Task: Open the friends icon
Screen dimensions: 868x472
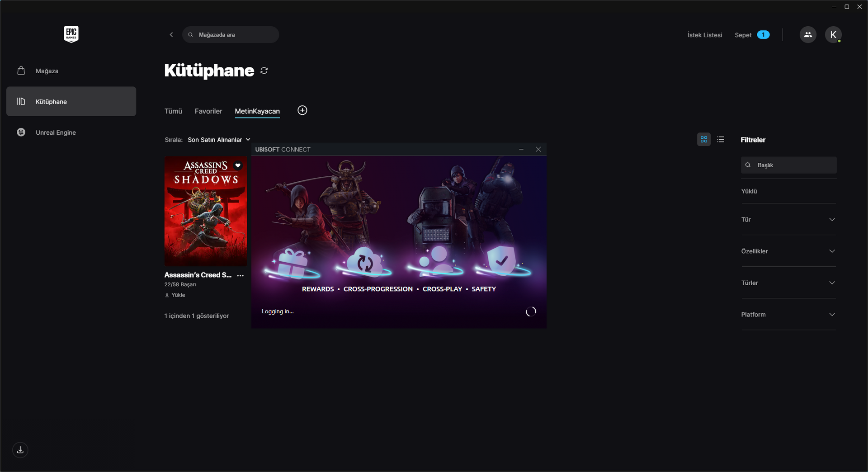Action: [808, 35]
